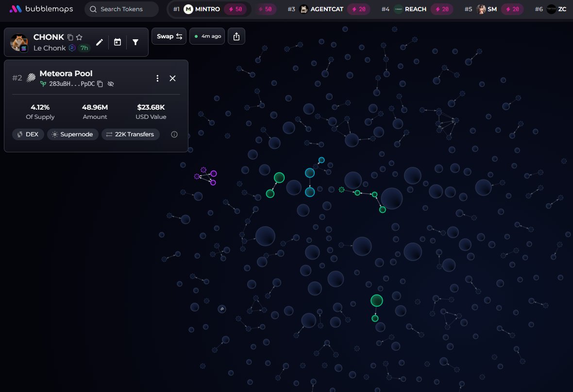Screen dimensions: 573x392
Task: Click the 20 boost badge on AGENTCAT
Action: [358, 9]
